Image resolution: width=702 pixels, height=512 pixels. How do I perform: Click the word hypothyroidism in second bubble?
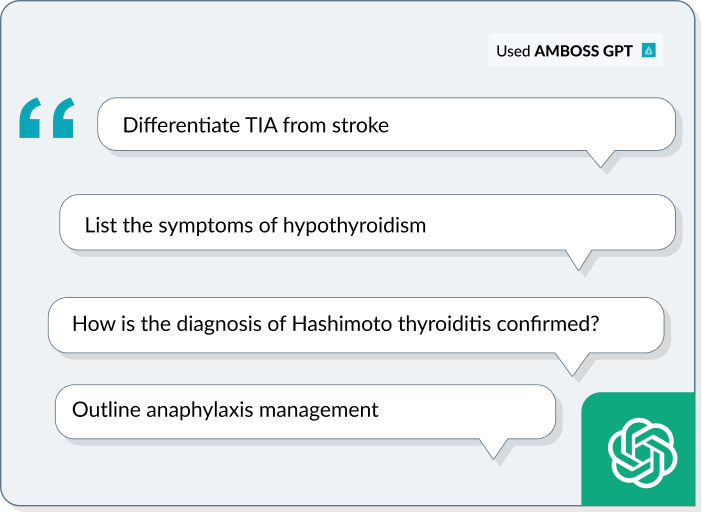pyautogui.click(x=354, y=226)
